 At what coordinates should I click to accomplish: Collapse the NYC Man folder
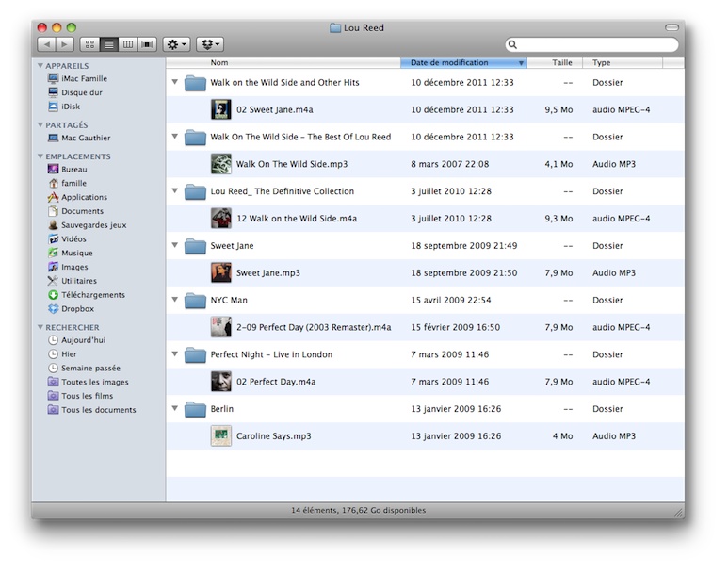(x=175, y=300)
